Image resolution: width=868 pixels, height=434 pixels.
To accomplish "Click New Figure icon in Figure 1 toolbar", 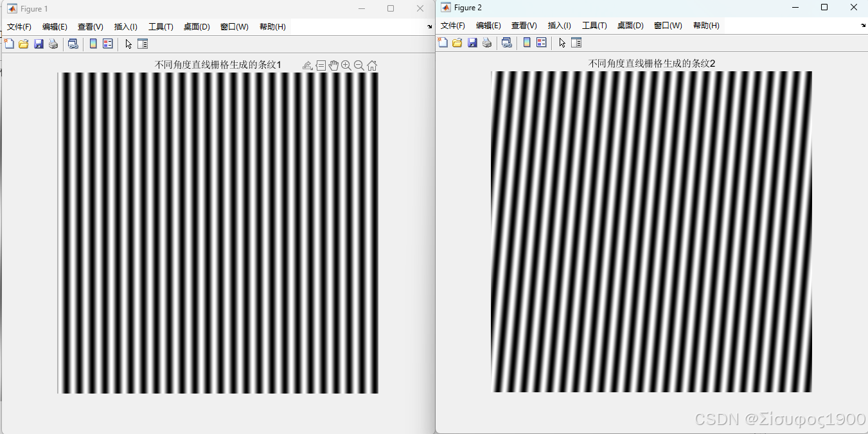I will [9, 44].
